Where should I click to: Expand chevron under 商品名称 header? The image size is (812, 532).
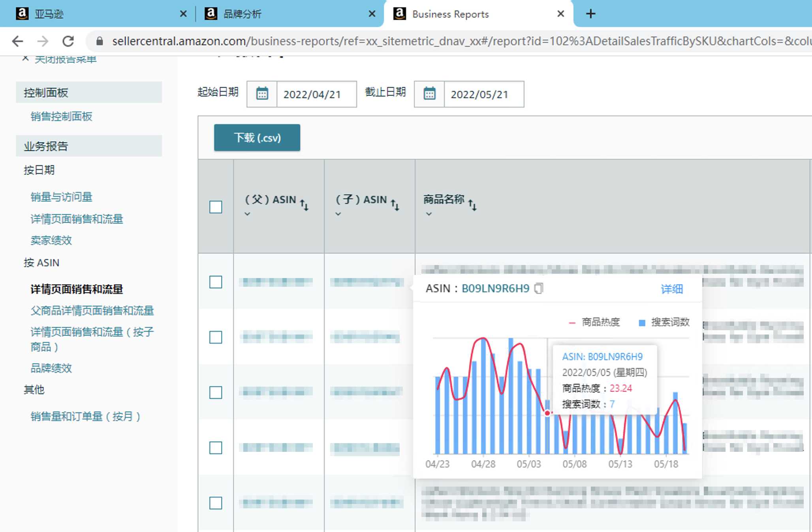pyautogui.click(x=429, y=214)
